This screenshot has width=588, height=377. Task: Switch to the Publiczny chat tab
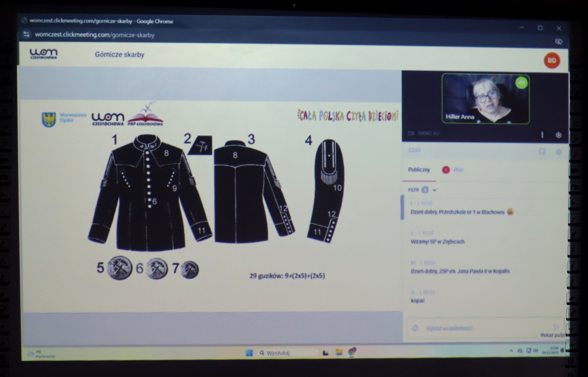click(419, 170)
